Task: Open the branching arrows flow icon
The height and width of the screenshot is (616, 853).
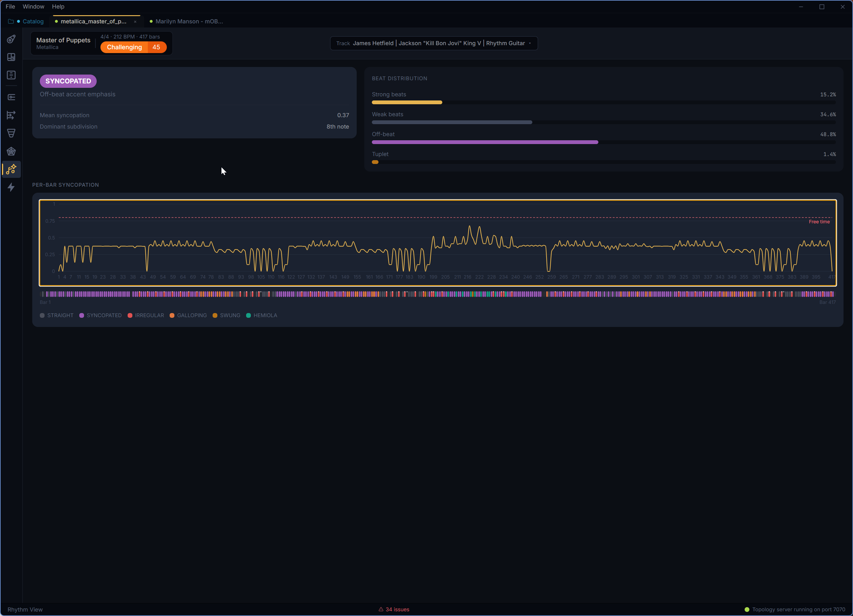Action: tap(11, 115)
